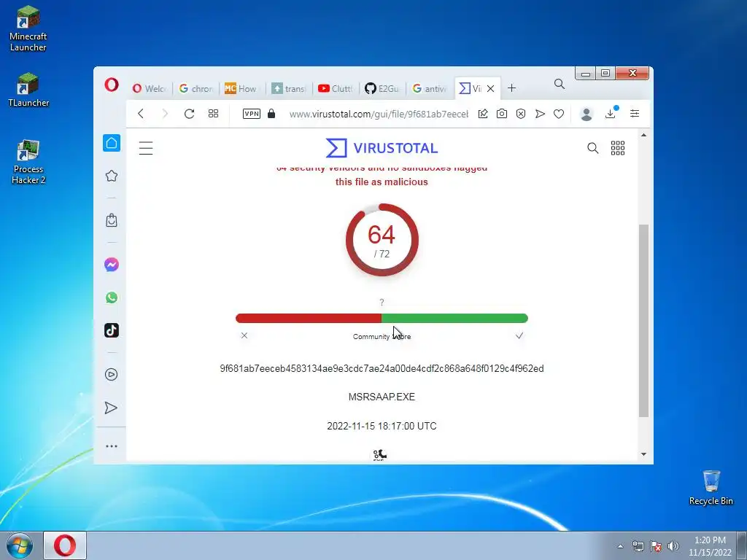Vote malicious with the X icon

244,335
